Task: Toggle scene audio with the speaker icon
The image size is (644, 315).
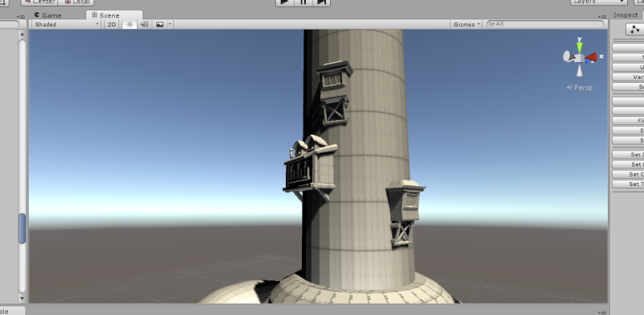Action: (145, 24)
